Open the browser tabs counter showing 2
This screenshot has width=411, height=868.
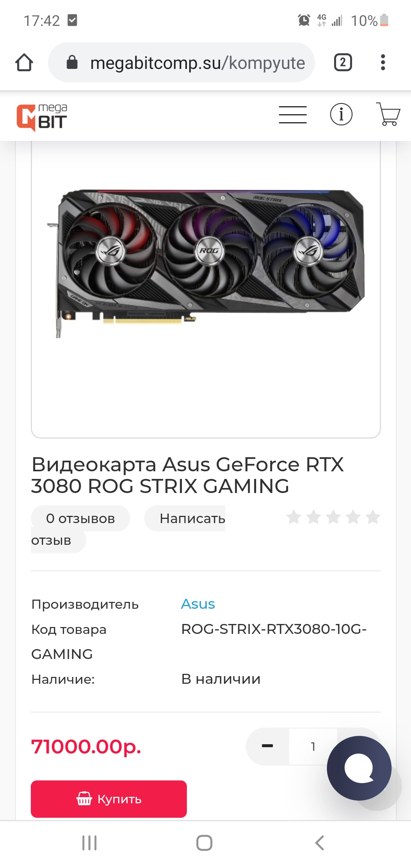pos(343,62)
